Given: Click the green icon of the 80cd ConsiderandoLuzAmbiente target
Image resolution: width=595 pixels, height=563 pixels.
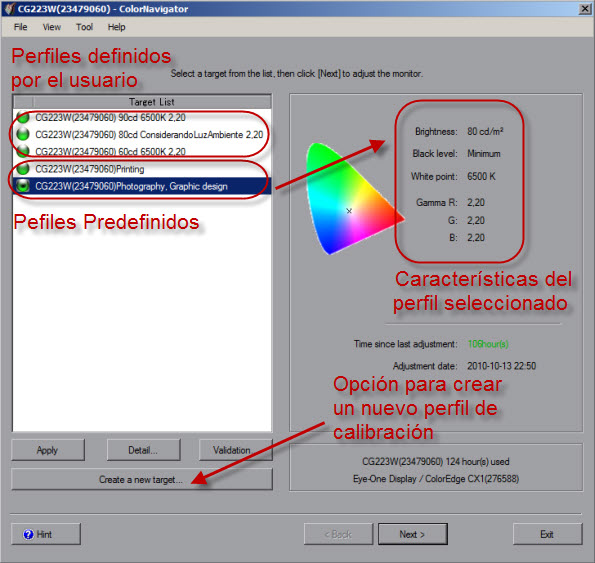Looking at the screenshot, I should [x=23, y=134].
